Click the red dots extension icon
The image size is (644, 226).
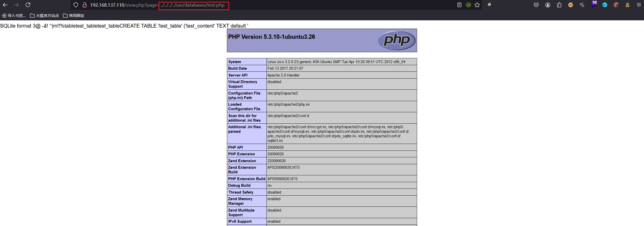[582, 5]
